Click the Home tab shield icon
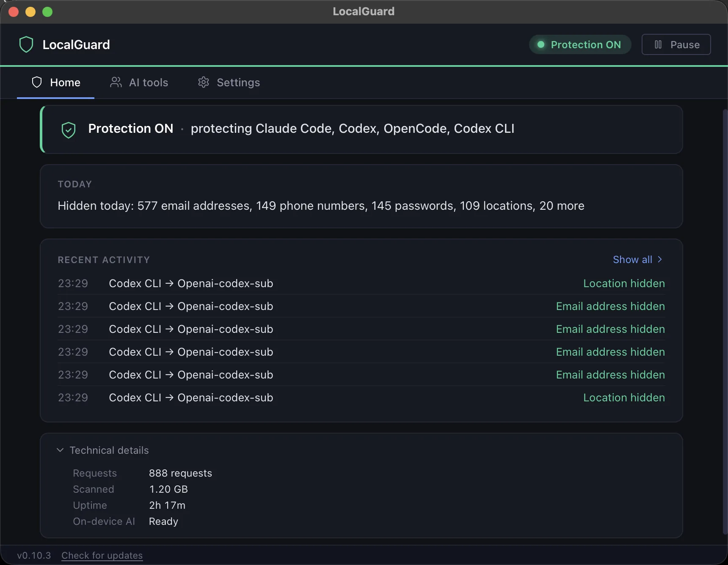728x565 pixels. pos(37,82)
